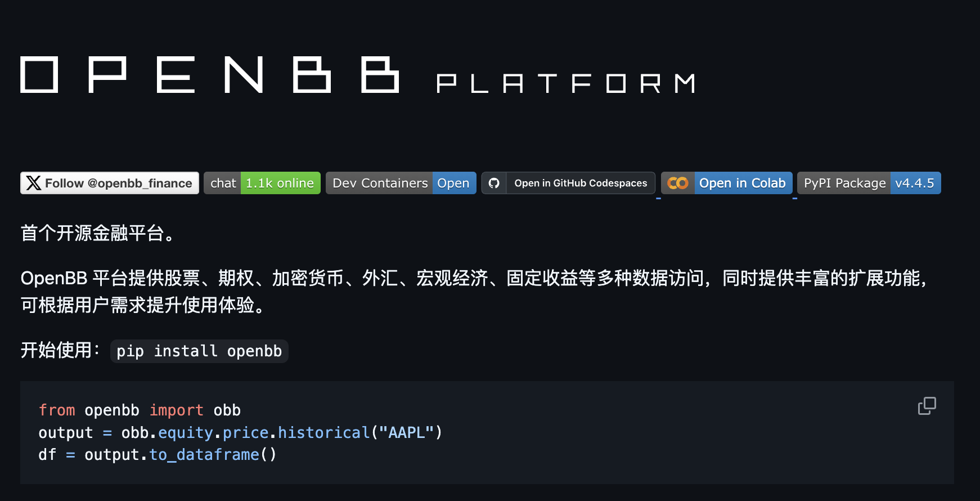Click the X logo in Follow badge
Screen dimensions: 980x501
click(34, 183)
